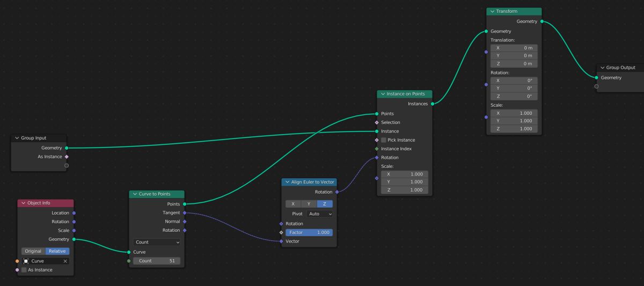Collapse the Instance on Points node
The width and height of the screenshot is (644, 286).
pyautogui.click(x=383, y=94)
